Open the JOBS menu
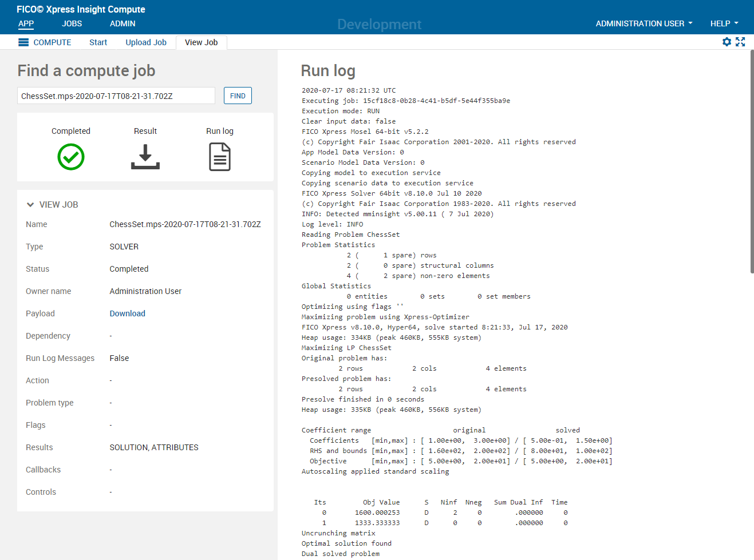 coord(72,23)
